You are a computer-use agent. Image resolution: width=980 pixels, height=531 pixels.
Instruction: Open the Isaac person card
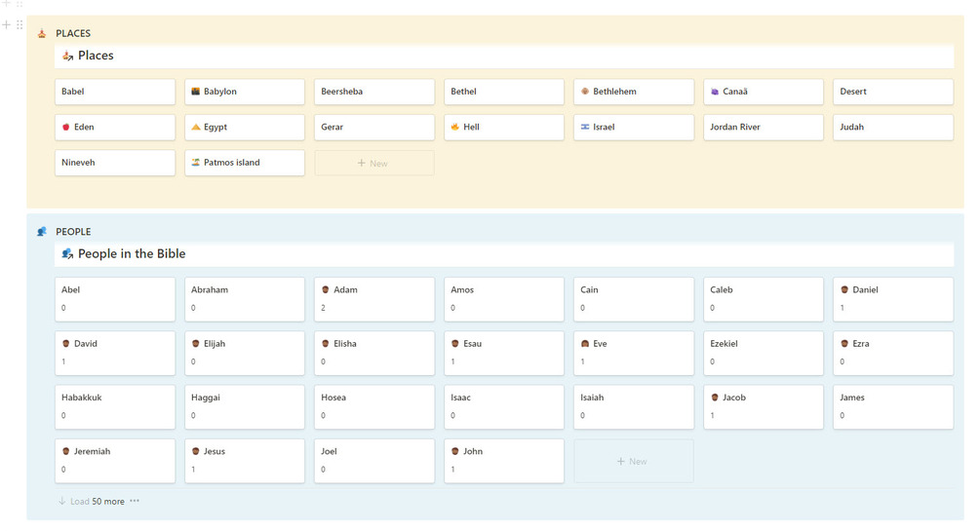tap(504, 406)
